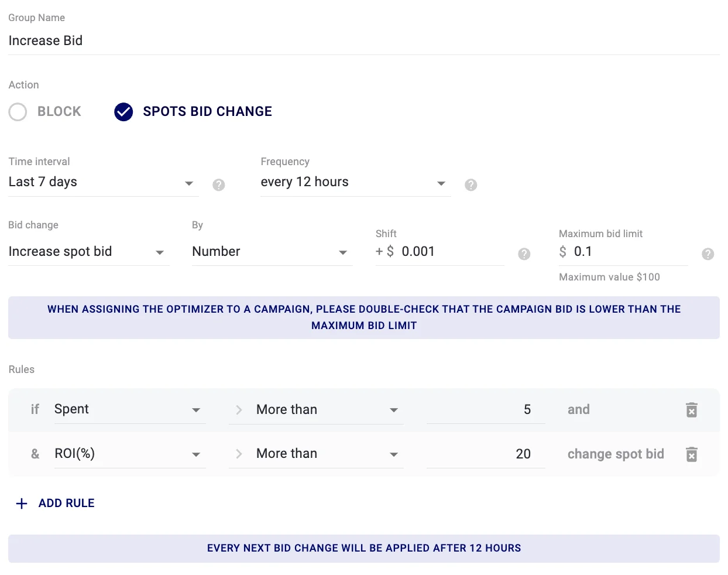
Task: Expand the Bid change dropdown
Action: pos(159,253)
